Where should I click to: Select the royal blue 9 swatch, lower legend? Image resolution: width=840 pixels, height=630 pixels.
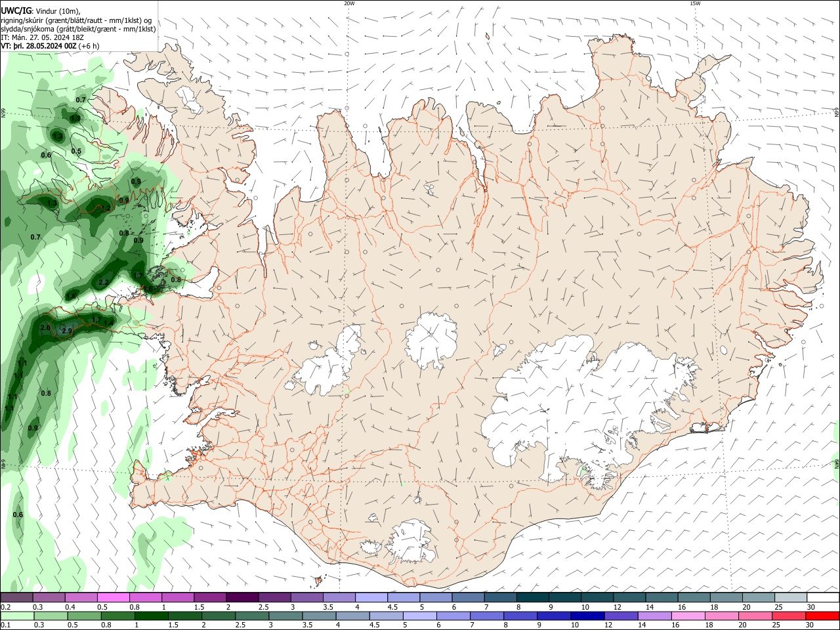coord(553,616)
